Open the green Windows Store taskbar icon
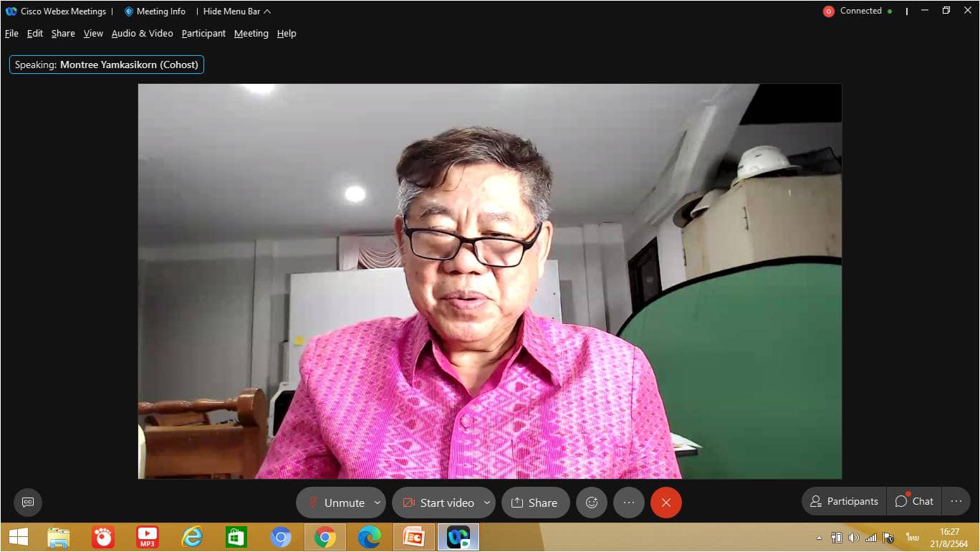Image resolution: width=980 pixels, height=552 pixels. 236,537
